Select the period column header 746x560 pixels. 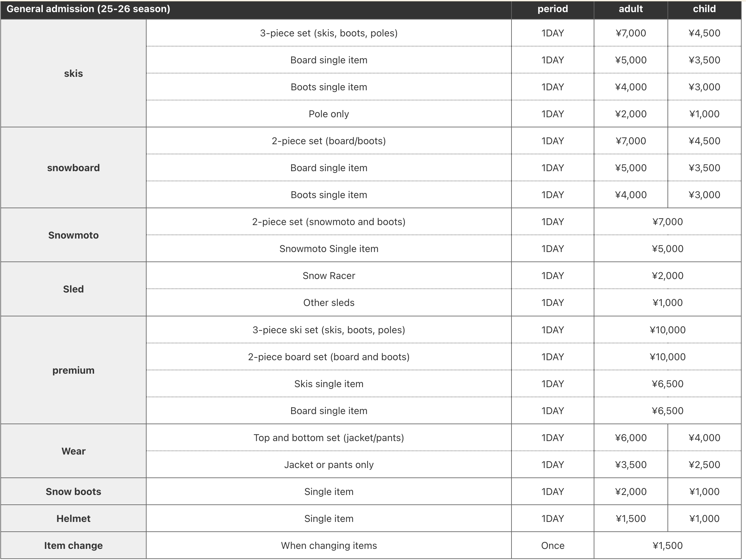tap(552, 9)
